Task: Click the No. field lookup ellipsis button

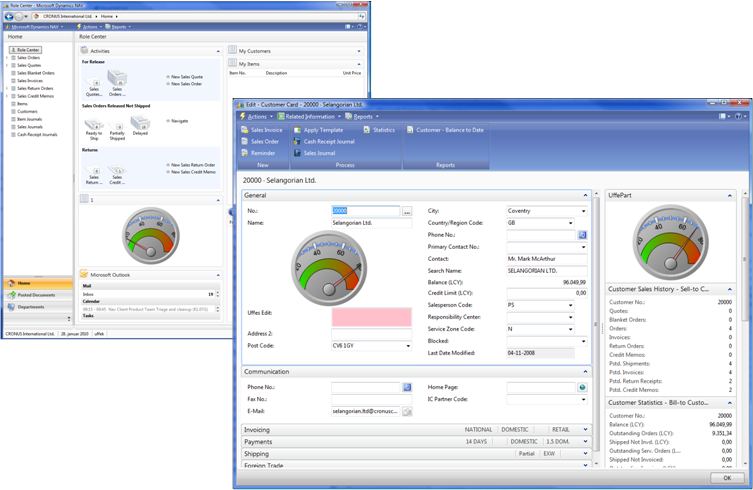Action: tap(407, 211)
